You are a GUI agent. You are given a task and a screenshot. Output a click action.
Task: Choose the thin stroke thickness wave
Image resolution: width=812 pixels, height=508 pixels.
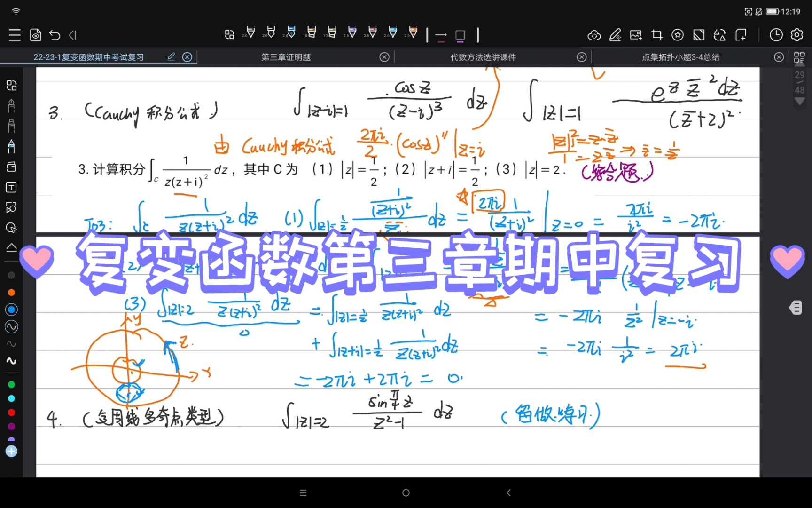click(11, 344)
